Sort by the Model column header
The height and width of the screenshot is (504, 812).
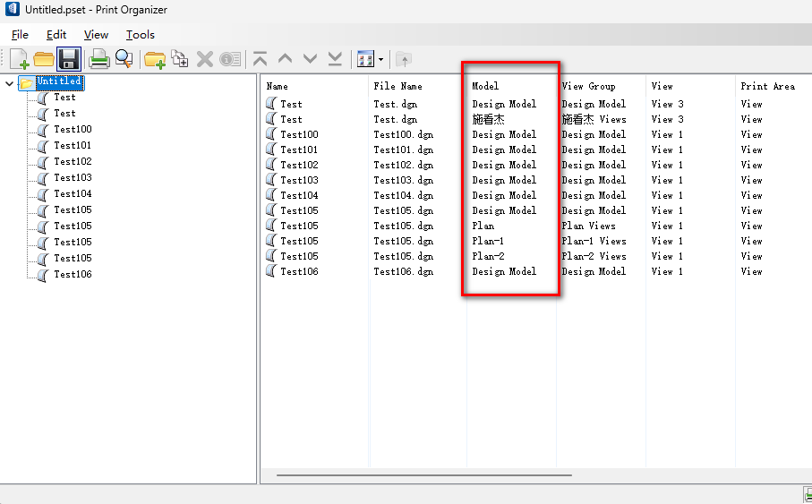(x=485, y=86)
